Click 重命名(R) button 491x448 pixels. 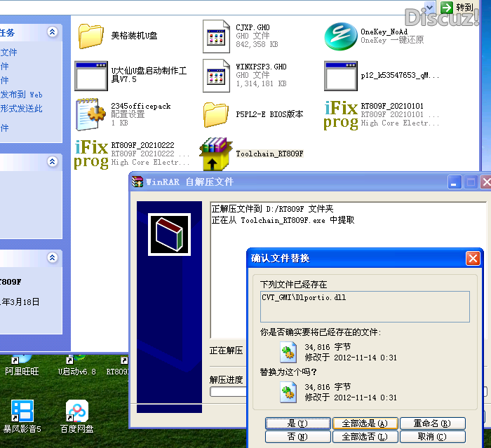433,423
